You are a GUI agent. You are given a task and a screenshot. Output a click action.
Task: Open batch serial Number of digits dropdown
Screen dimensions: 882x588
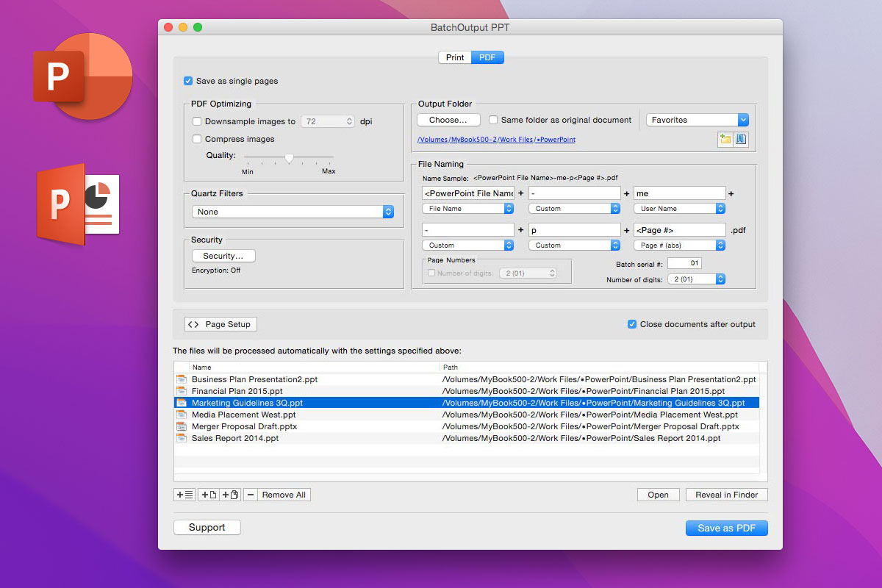coord(696,279)
